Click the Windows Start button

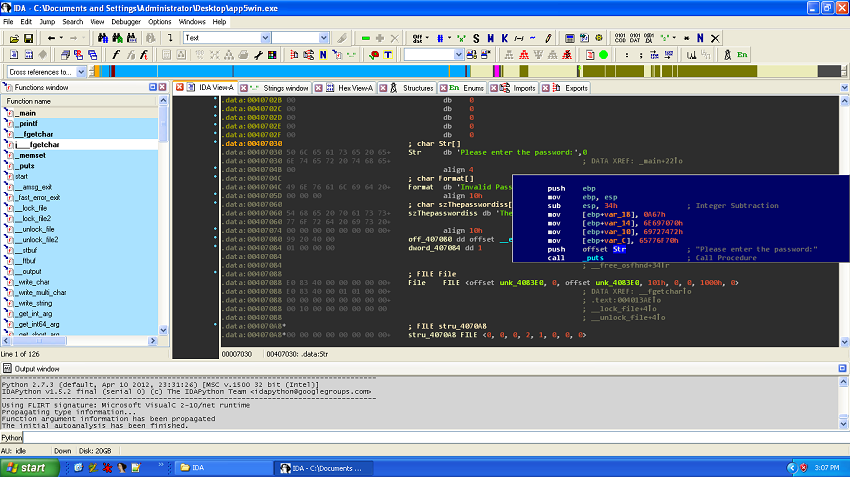coord(29,468)
